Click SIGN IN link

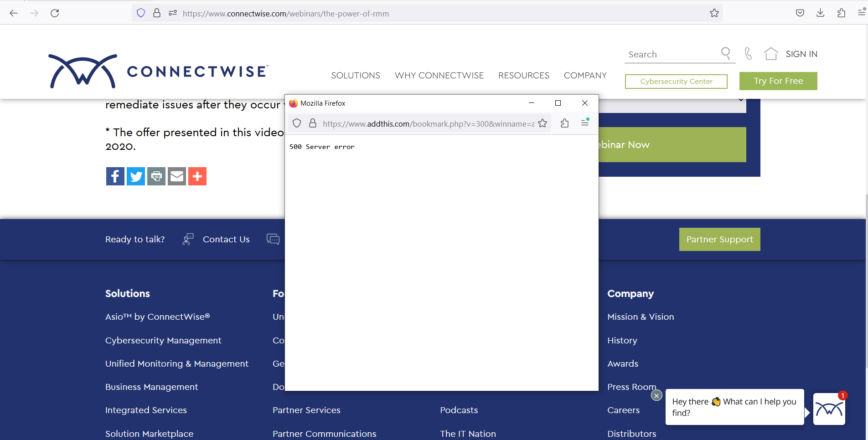[801, 54]
